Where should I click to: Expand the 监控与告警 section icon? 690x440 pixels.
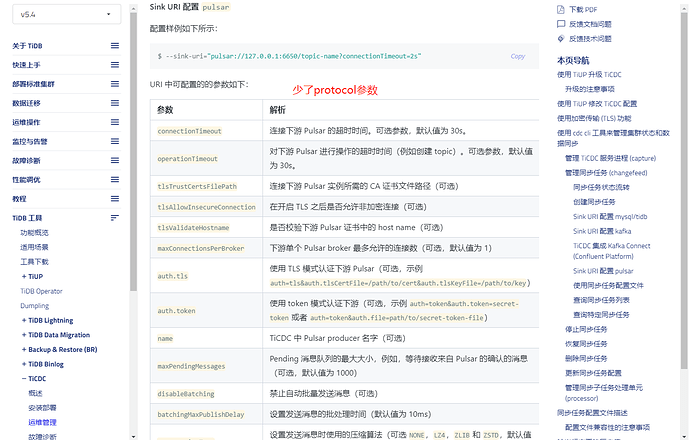115,141
